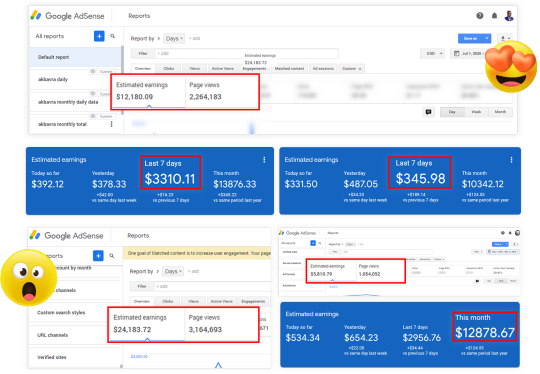Click This month $12878.67 value
This screenshot has height=374, width=540.
(485, 332)
